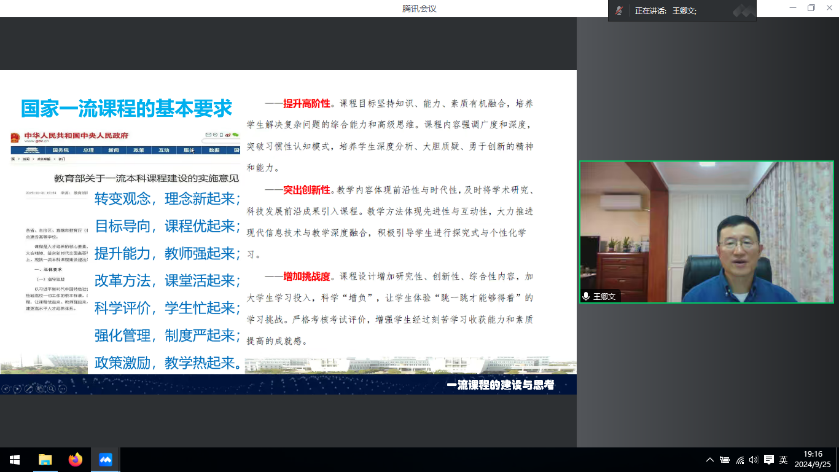Click the battery status tray icon
Screen dimensions: 839x472
click(724, 460)
